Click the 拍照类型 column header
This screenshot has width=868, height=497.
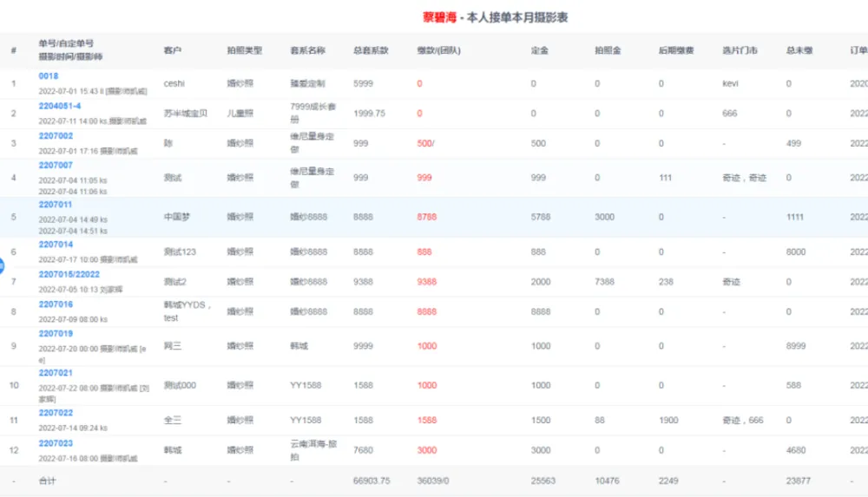pyautogui.click(x=244, y=50)
